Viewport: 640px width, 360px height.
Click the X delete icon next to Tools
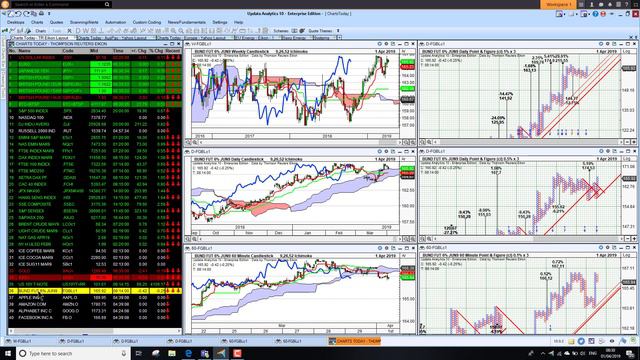tap(69, 31)
